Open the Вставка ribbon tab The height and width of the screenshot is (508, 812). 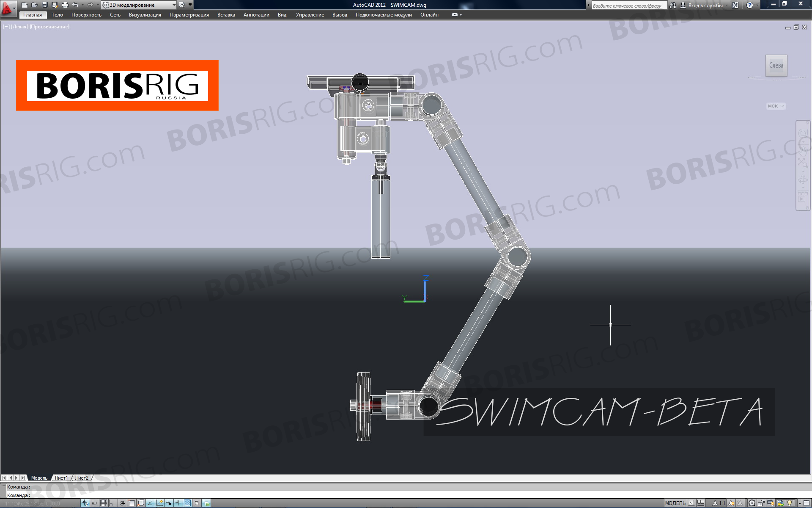coord(226,15)
